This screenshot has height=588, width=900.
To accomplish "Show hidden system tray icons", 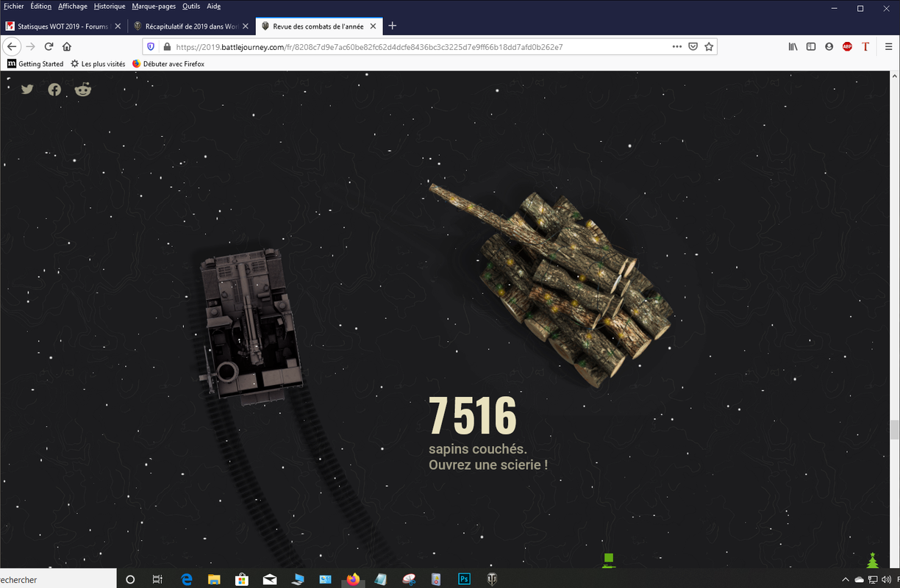I will (x=846, y=579).
